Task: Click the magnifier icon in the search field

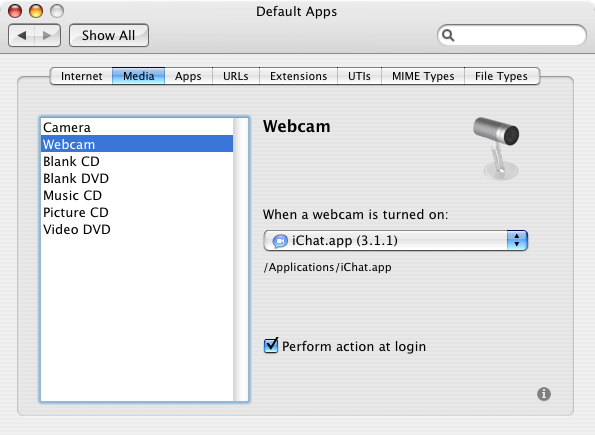Action: [x=448, y=35]
